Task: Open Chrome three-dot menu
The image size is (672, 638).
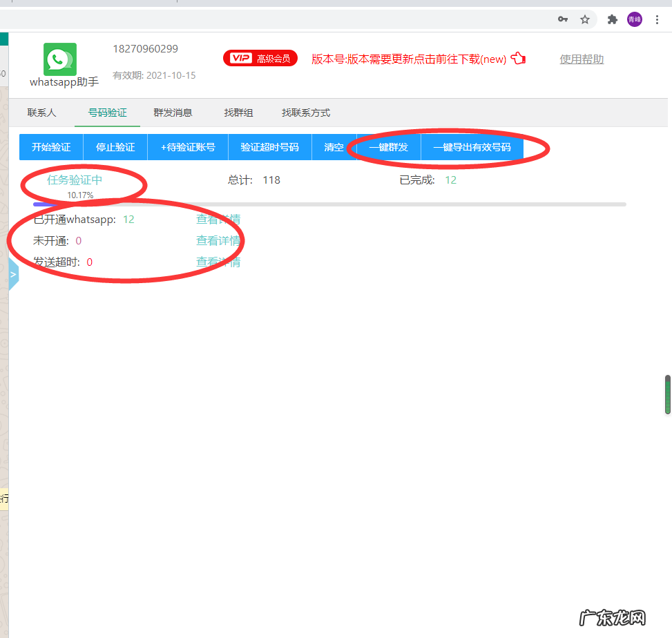Action: 657,19
